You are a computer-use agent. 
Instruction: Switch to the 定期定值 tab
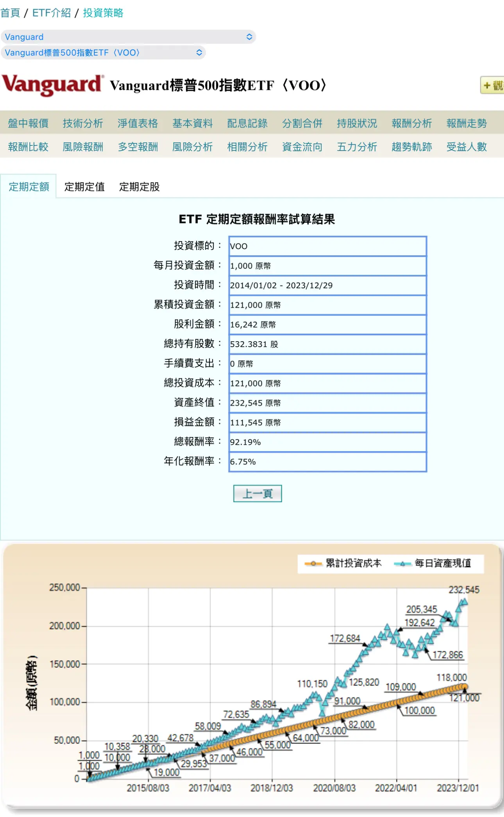pyautogui.click(x=84, y=187)
